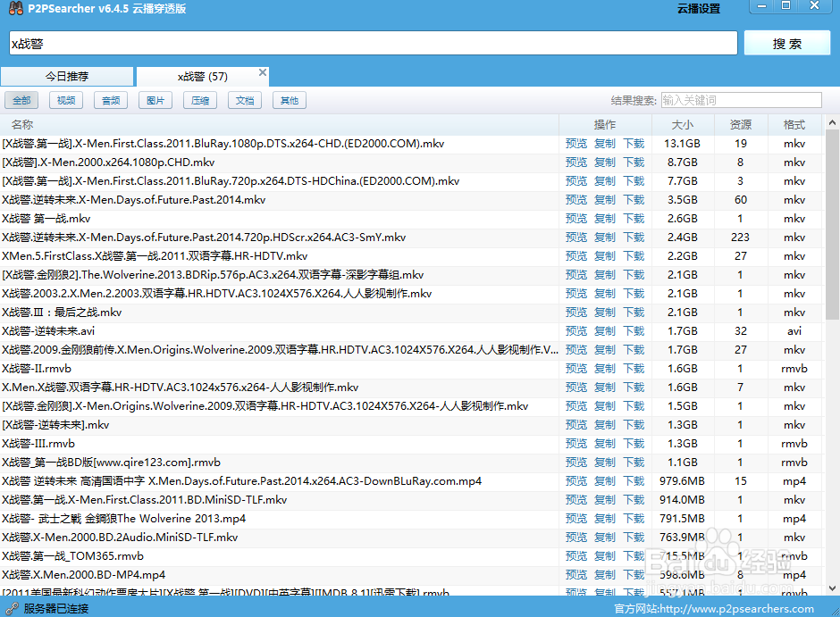Open the 云播设置 menu
Image resolution: width=840 pixels, height=617 pixels.
click(x=699, y=9)
